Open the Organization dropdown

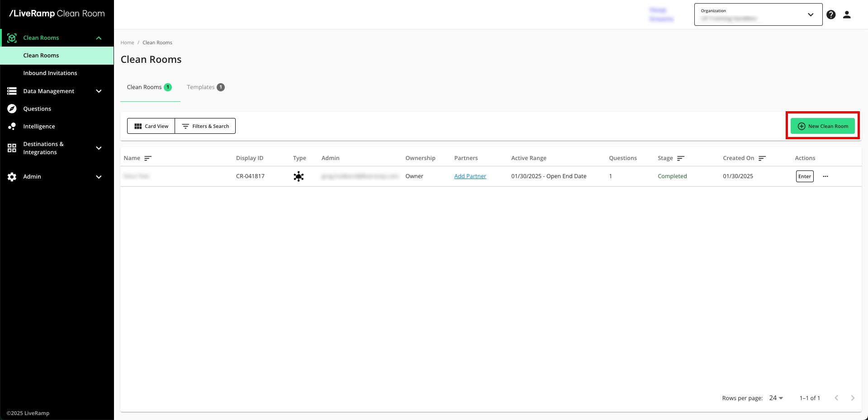(758, 15)
